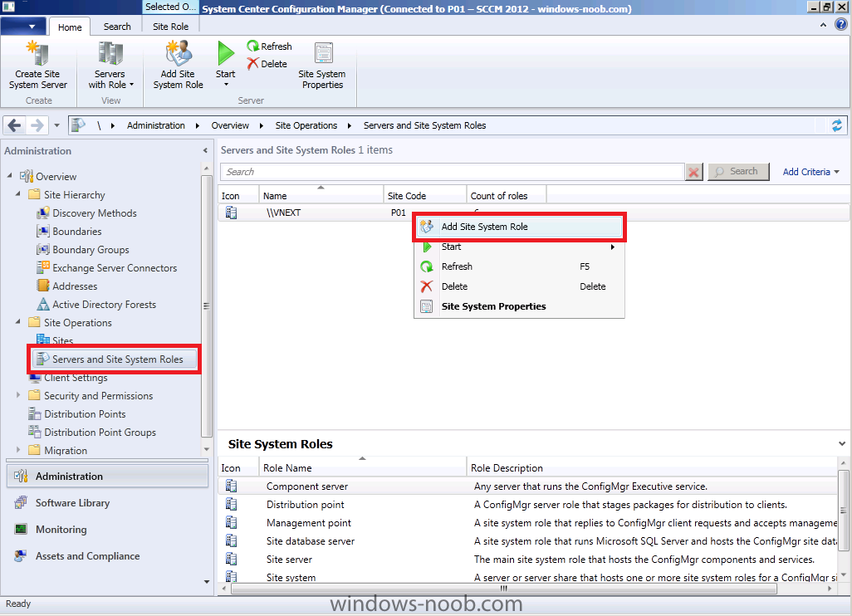Collapse the Site Hierarchy folder
852x616 pixels.
point(18,194)
